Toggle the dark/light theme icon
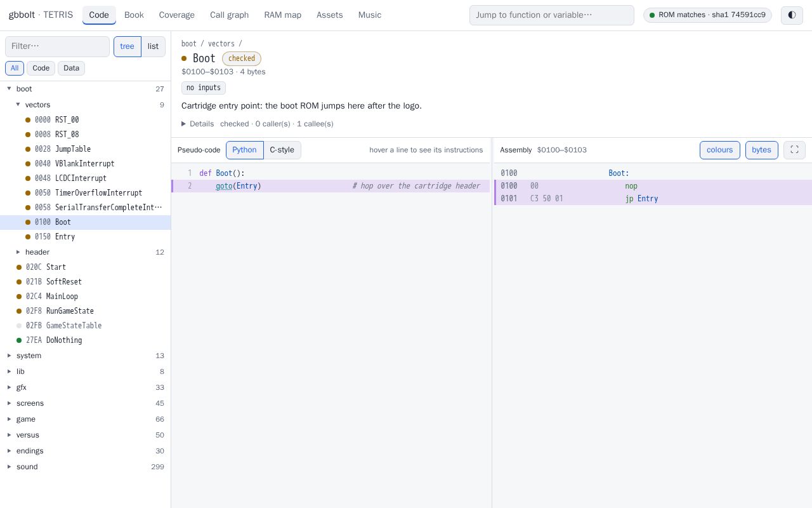The height and width of the screenshot is (508, 812). pos(792,15)
